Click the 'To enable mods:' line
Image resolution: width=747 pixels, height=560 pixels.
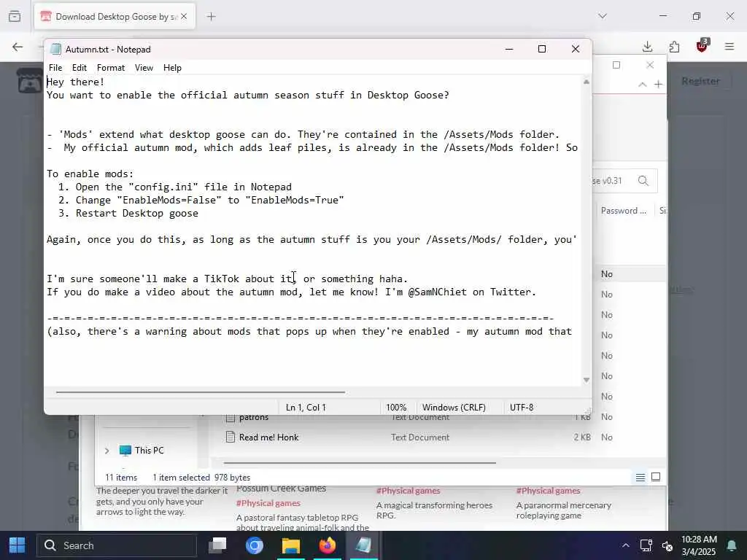click(90, 174)
